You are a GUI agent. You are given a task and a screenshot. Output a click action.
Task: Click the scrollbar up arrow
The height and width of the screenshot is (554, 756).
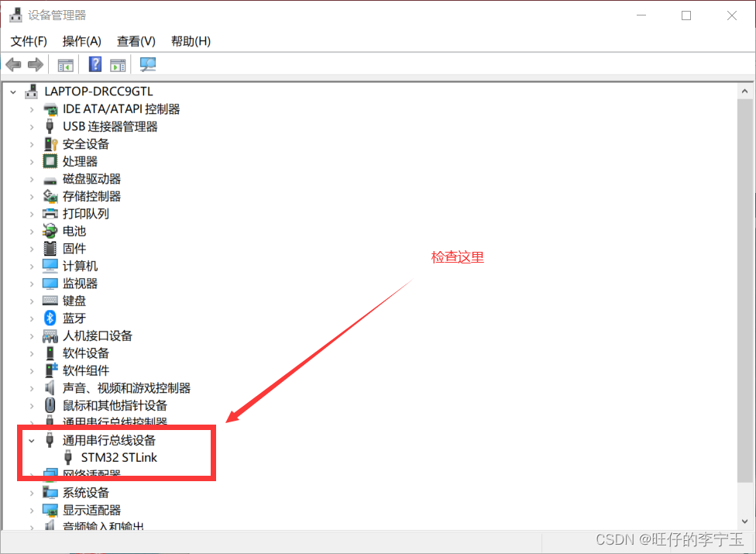coord(745,91)
